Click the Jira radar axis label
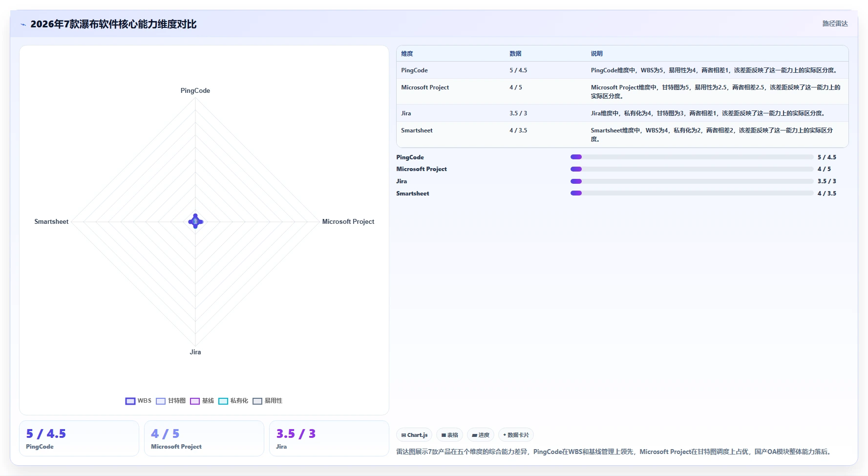This screenshot has height=476, width=868. (195, 352)
